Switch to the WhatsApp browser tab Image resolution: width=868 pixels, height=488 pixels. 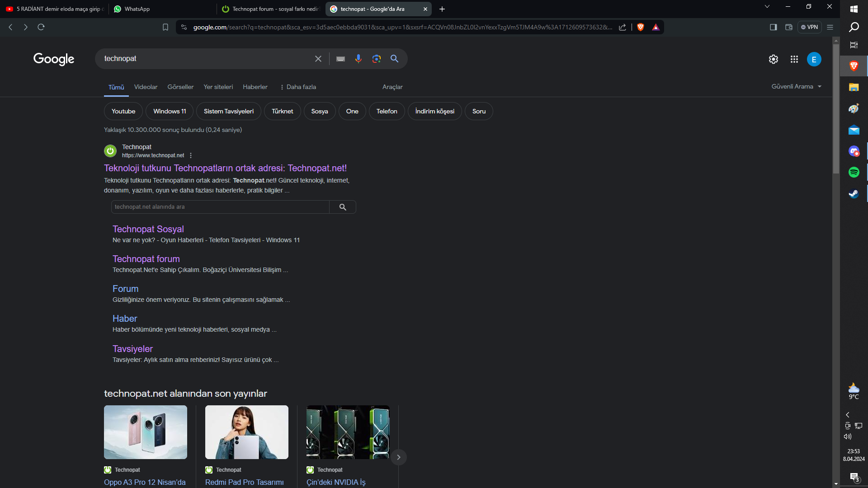click(137, 9)
